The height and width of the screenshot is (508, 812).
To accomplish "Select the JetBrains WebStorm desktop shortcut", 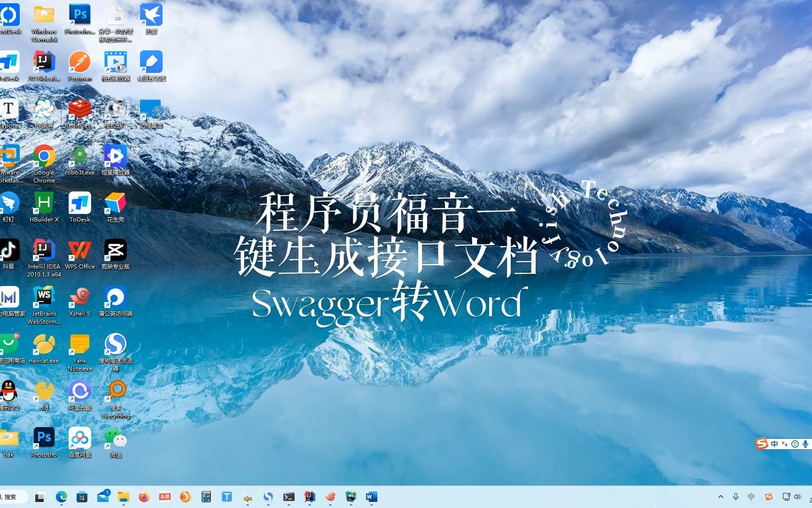I will (44, 305).
